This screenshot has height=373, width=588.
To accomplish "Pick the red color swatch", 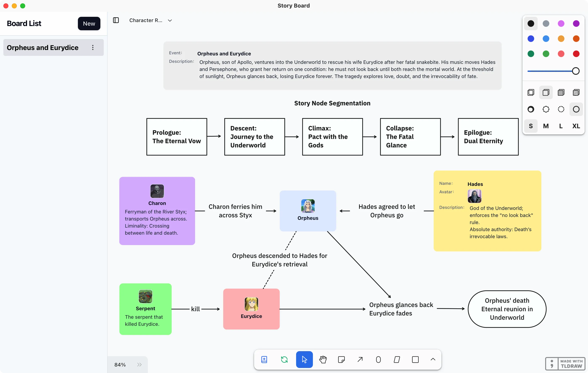I will point(576,54).
